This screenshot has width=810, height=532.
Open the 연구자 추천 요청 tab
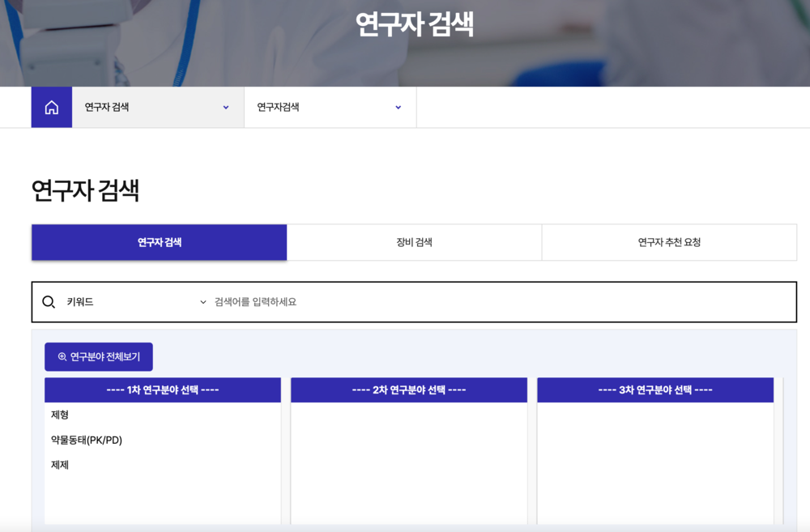coord(669,242)
